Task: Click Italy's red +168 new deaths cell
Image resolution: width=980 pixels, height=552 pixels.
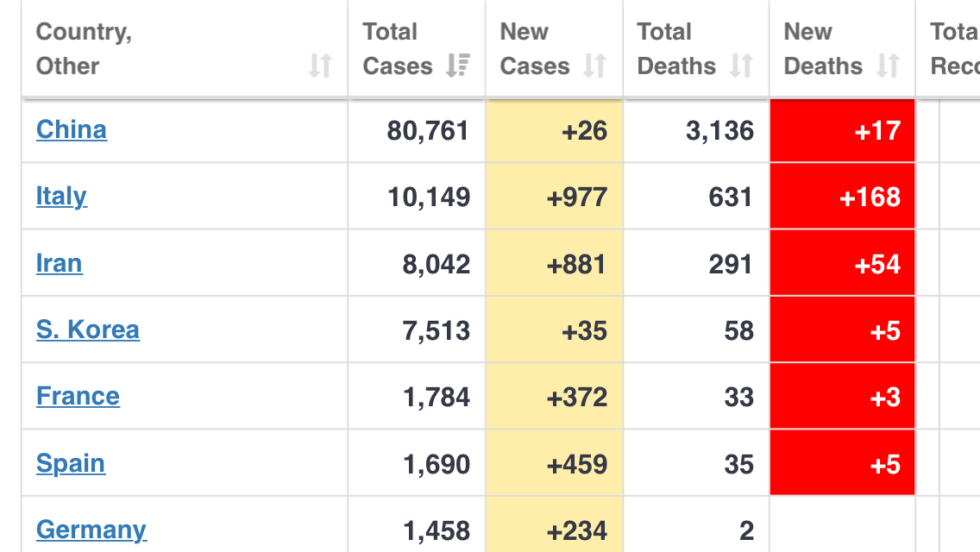Action: pyautogui.click(x=842, y=197)
